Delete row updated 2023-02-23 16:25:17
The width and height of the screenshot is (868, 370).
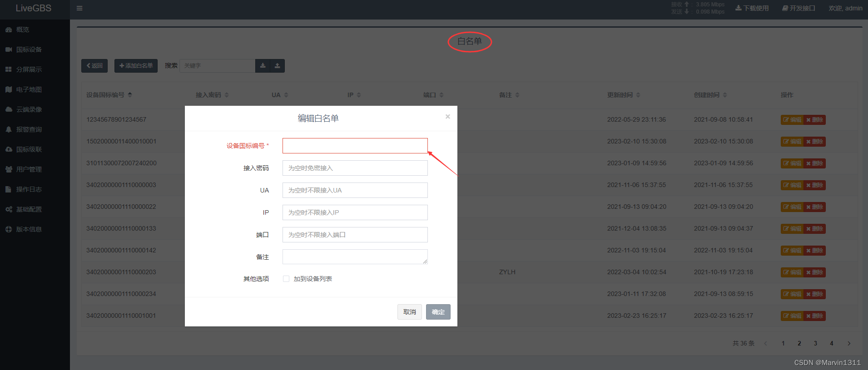click(x=814, y=316)
